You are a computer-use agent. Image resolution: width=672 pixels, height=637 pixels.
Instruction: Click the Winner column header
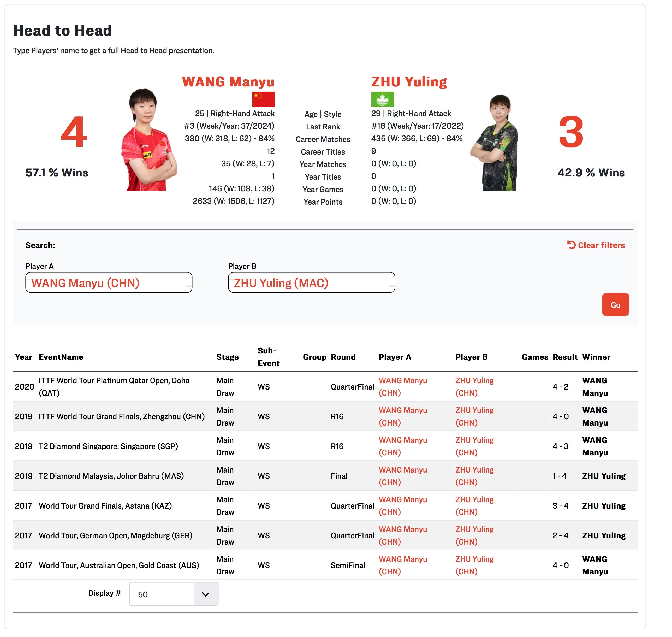[x=596, y=357]
